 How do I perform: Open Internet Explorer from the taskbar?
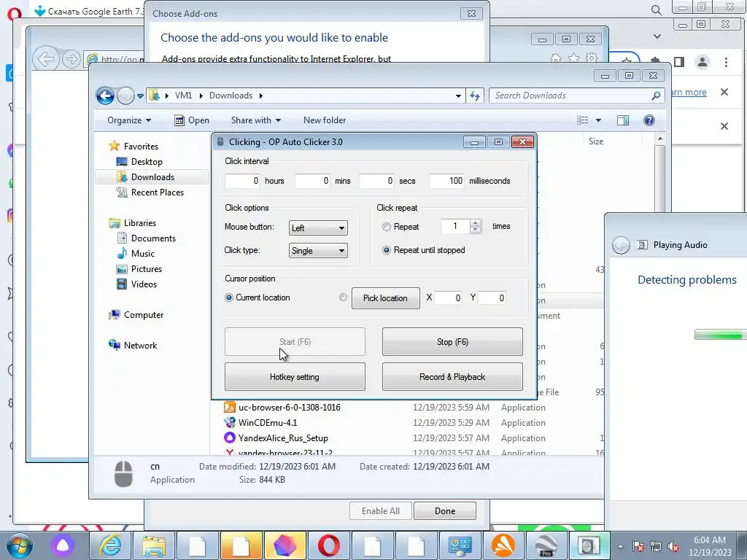pyautogui.click(x=111, y=545)
